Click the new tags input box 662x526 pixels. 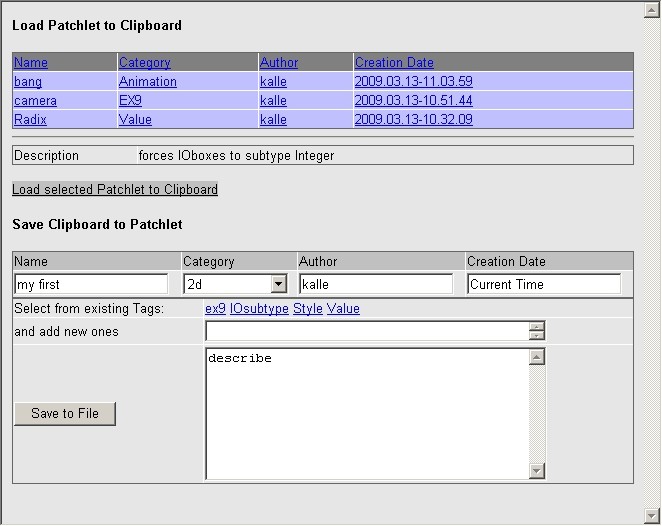367,331
